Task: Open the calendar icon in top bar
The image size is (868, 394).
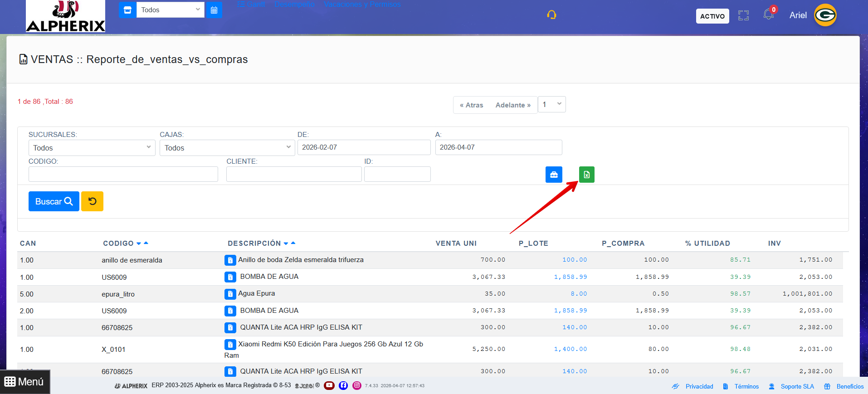Action: (x=214, y=10)
